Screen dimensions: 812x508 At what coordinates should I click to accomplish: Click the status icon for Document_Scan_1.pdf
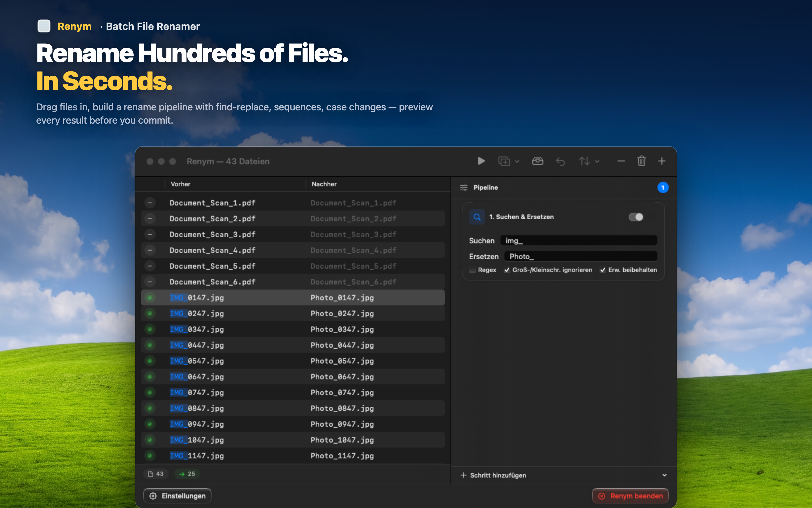coord(150,203)
